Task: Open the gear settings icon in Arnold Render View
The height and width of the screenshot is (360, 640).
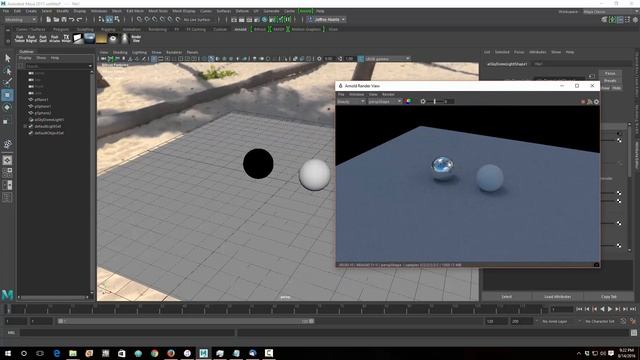Action: point(596,102)
